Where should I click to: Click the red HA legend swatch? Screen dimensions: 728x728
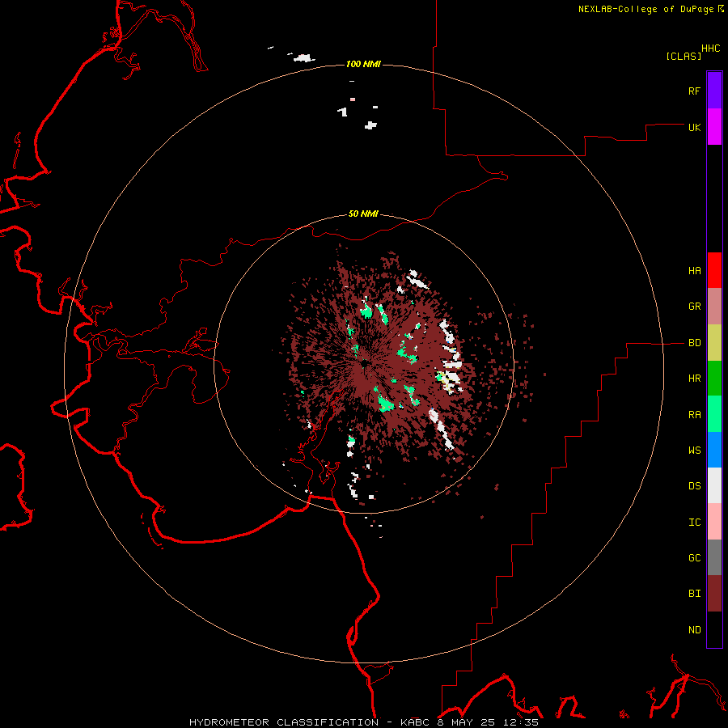click(x=714, y=270)
